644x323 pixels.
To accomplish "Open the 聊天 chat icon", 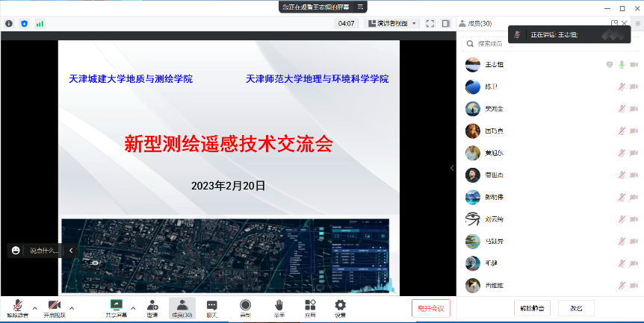I will pyautogui.click(x=212, y=309).
